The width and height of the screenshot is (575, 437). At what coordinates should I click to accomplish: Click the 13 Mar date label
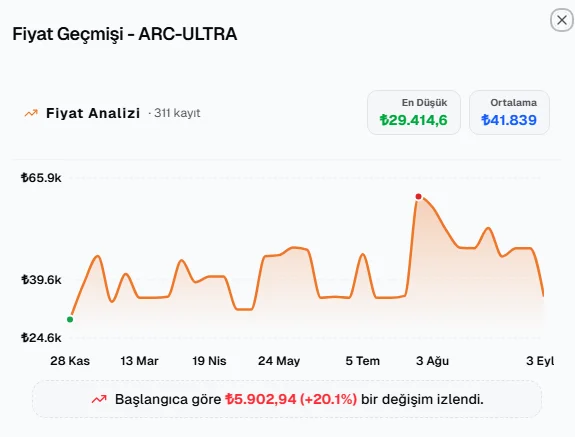(x=139, y=361)
